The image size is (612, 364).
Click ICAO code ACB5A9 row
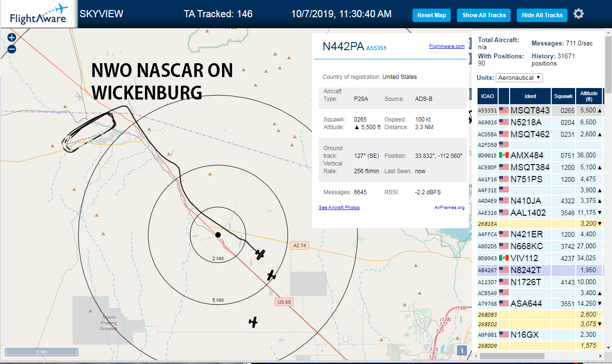click(x=540, y=293)
